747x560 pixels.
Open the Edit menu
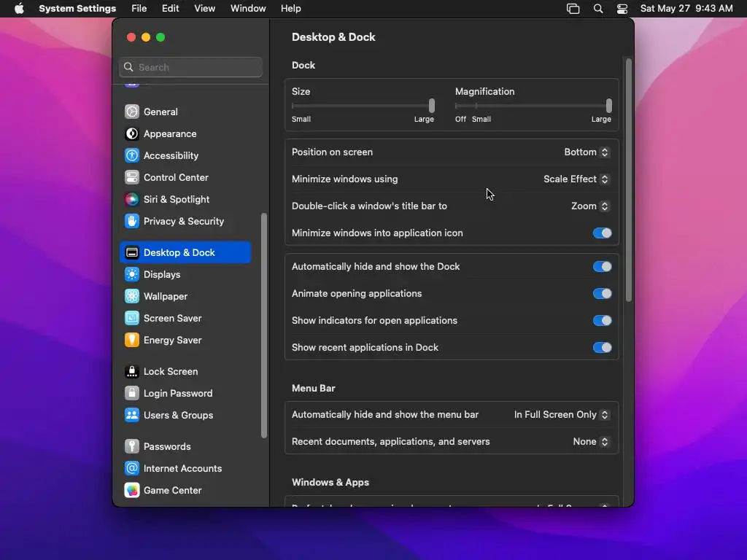point(170,9)
